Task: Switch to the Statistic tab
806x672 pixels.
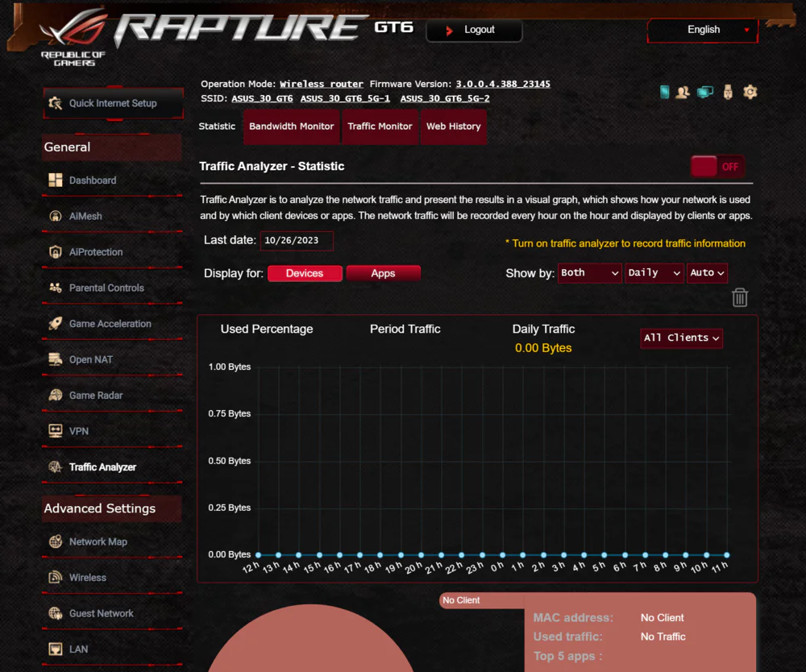Action: 217,127
